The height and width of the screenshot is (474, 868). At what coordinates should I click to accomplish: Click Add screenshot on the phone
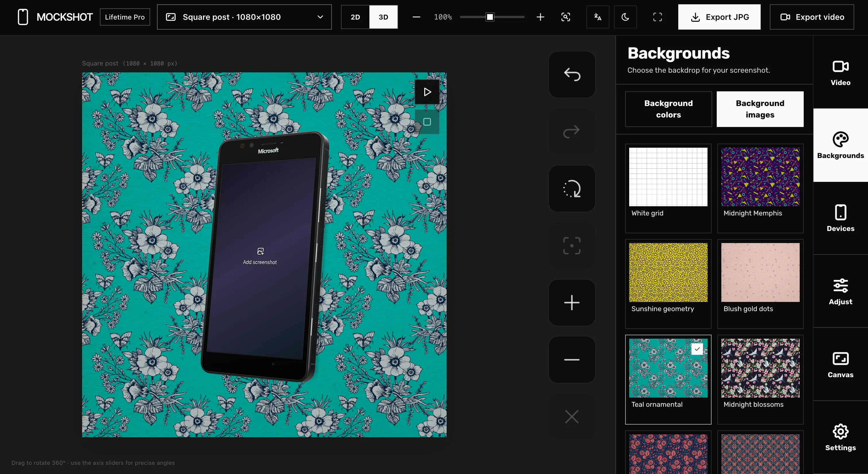click(x=260, y=257)
